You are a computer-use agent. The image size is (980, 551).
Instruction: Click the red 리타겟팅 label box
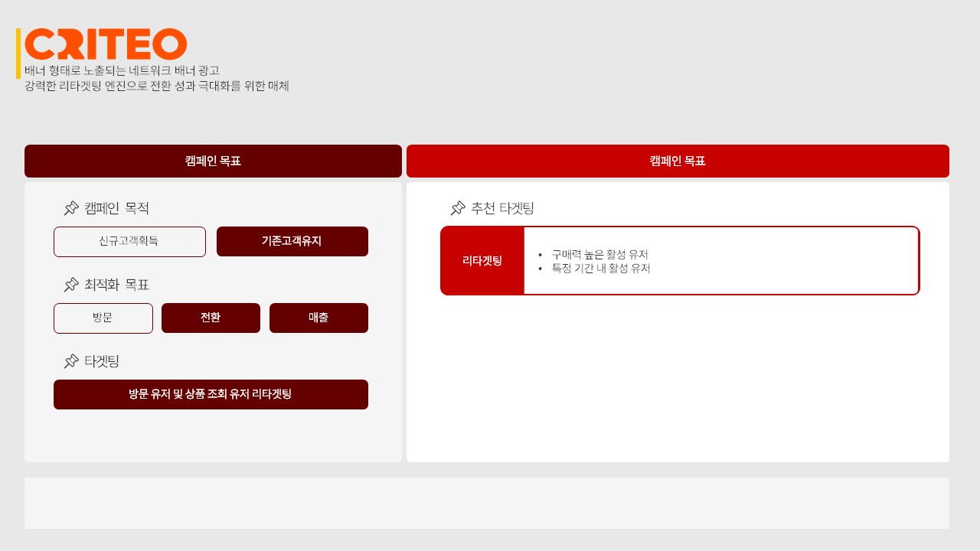(x=482, y=261)
